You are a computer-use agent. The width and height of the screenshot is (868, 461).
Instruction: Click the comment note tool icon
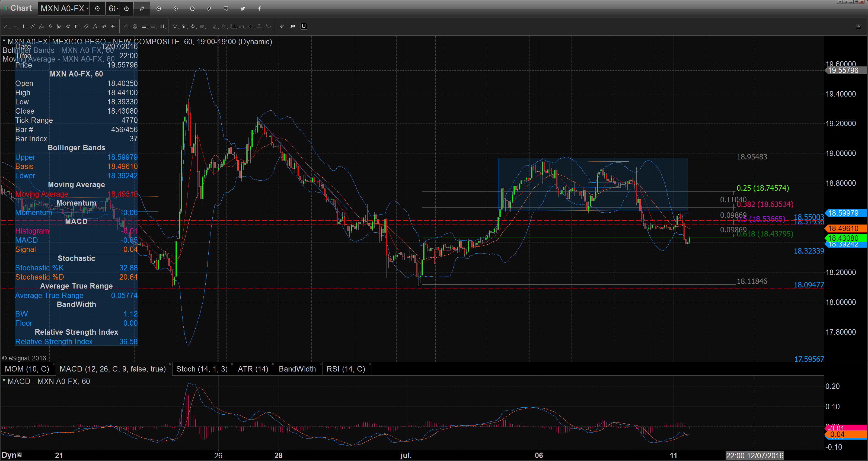tap(292, 26)
